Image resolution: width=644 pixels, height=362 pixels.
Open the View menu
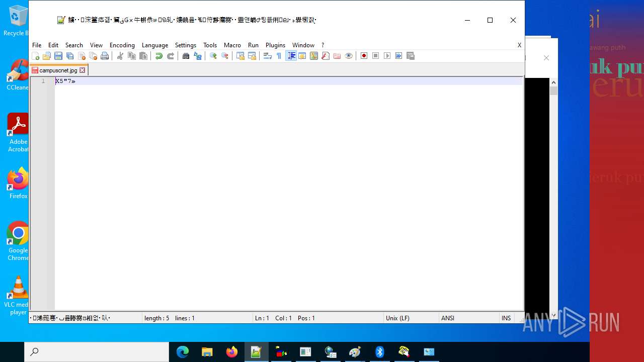pos(96,45)
